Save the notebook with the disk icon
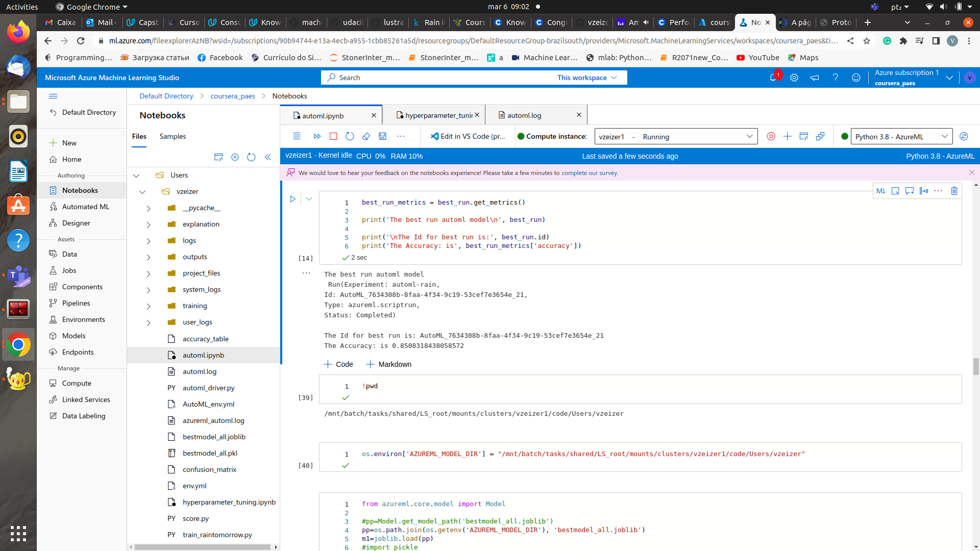Screen dimensions: 980x551 coord(382,136)
